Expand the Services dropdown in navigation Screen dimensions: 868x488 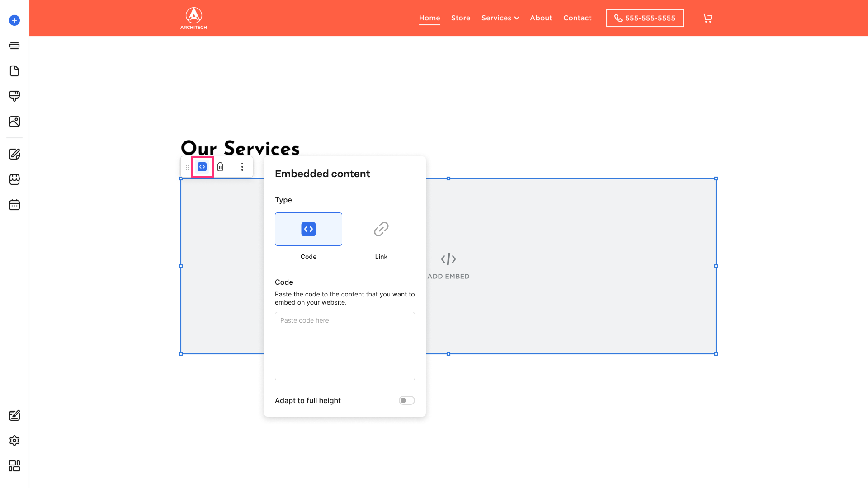pyautogui.click(x=500, y=18)
